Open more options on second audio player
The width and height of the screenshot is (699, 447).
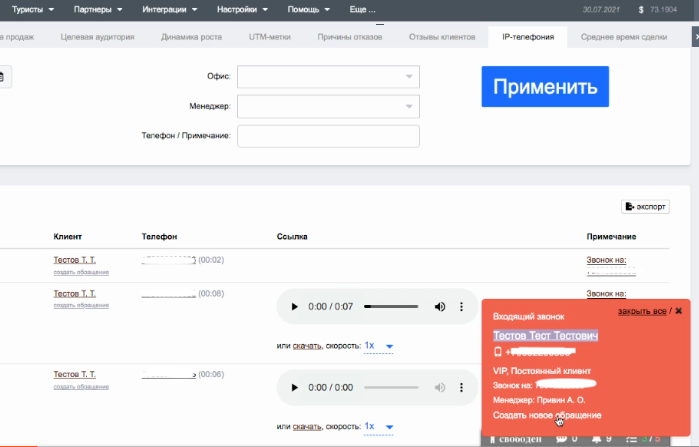[x=461, y=387]
